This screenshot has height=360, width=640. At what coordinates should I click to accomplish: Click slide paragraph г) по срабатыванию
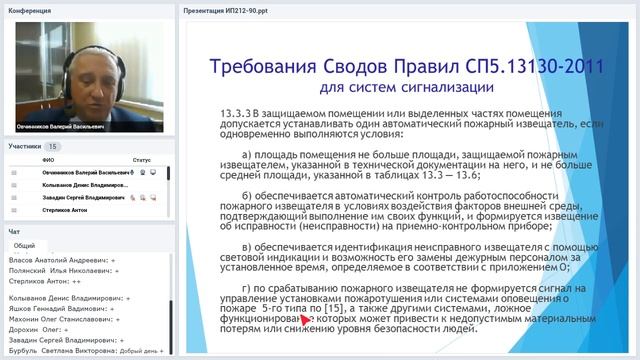408,309
